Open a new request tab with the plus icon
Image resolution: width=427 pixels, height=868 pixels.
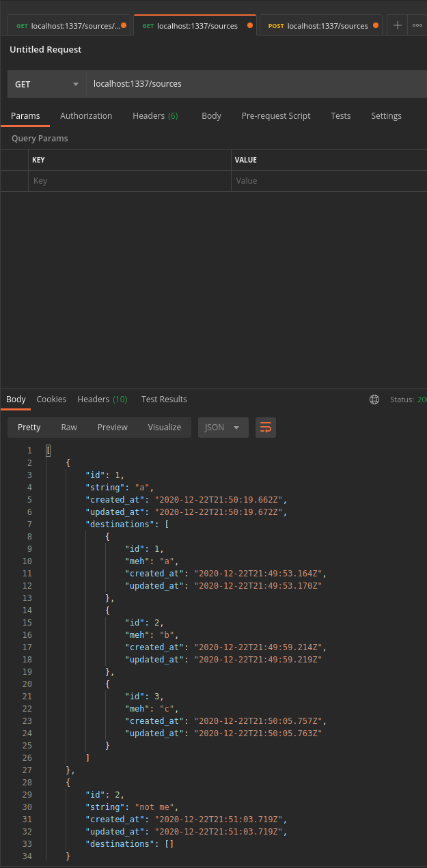point(397,25)
